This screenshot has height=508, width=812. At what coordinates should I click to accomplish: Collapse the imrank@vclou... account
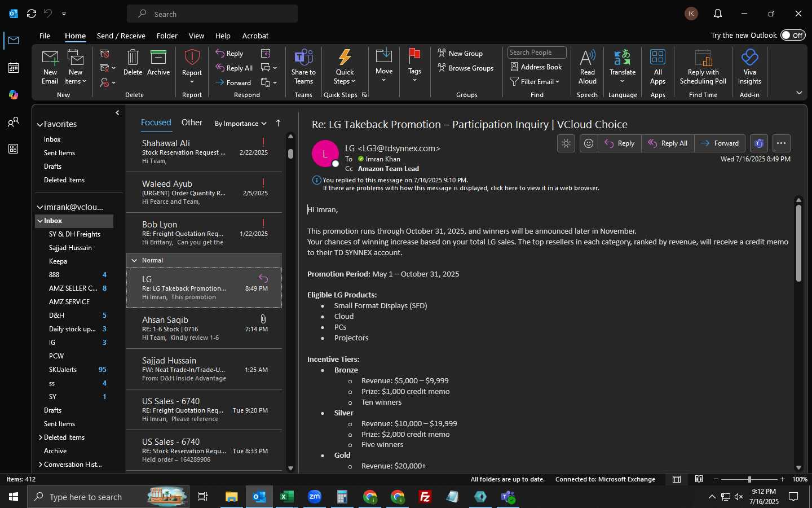pyautogui.click(x=40, y=207)
